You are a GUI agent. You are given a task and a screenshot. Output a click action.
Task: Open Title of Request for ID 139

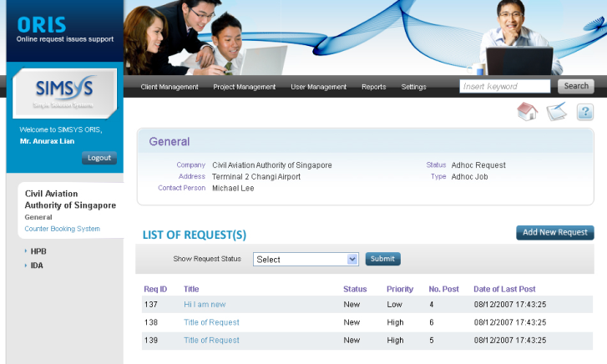pyautogui.click(x=211, y=340)
